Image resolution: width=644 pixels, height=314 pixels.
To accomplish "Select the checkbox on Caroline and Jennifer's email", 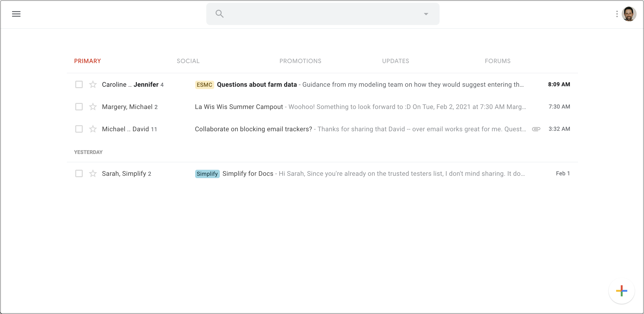I will coord(79,84).
